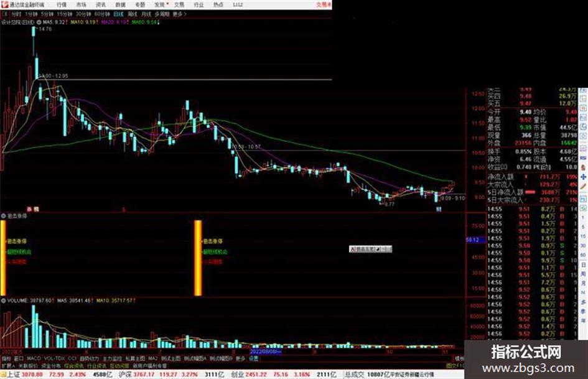The width and height of the screenshot is (588, 379).
Task: Click the sidebar 日 daily shortcut
Action: [583, 264]
